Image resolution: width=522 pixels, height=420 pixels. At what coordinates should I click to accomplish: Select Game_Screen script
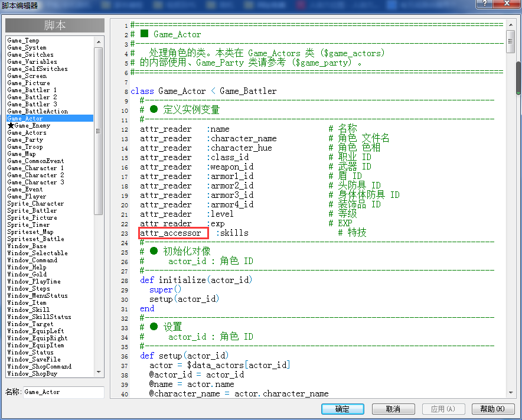27,76
